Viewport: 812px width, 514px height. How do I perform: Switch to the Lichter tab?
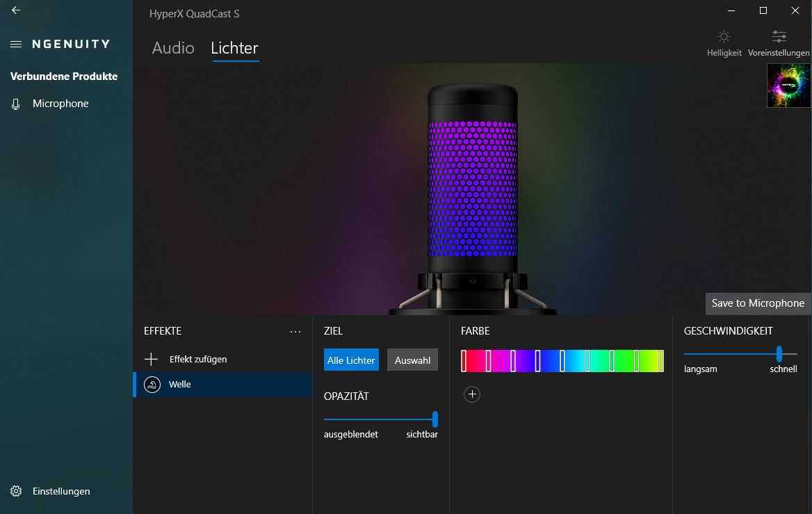point(234,48)
